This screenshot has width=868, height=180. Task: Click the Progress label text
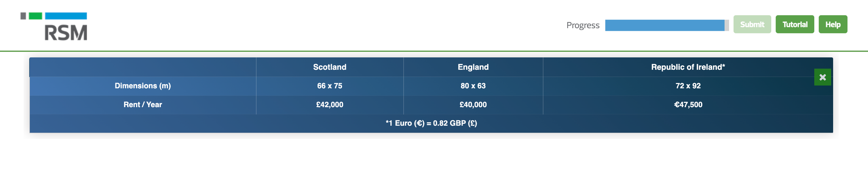click(x=583, y=25)
